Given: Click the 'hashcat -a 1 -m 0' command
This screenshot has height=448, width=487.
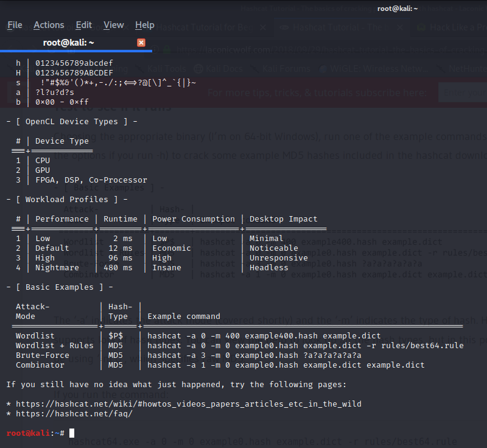Looking at the screenshot, I should point(286,365).
